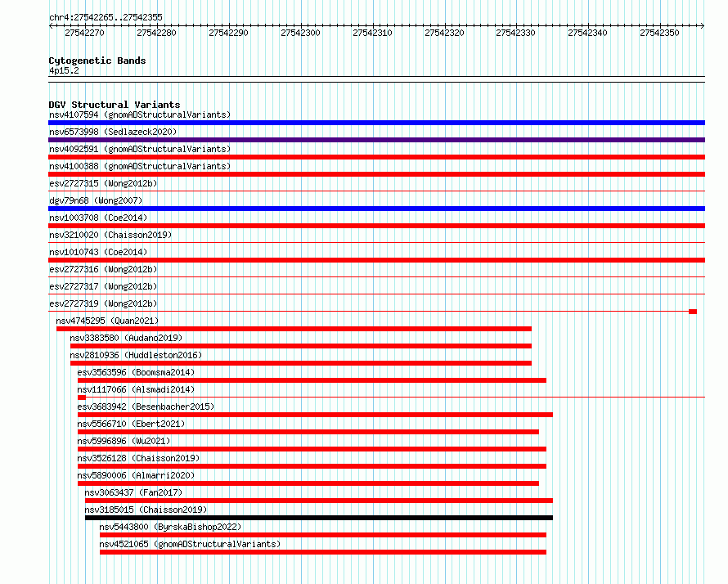Open nsv1010743 Coe2014 variant

(x=98, y=252)
